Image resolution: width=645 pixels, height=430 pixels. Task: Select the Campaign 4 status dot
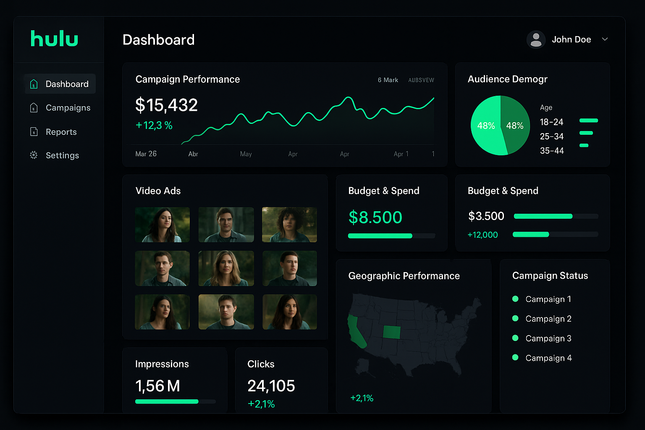[515, 358]
